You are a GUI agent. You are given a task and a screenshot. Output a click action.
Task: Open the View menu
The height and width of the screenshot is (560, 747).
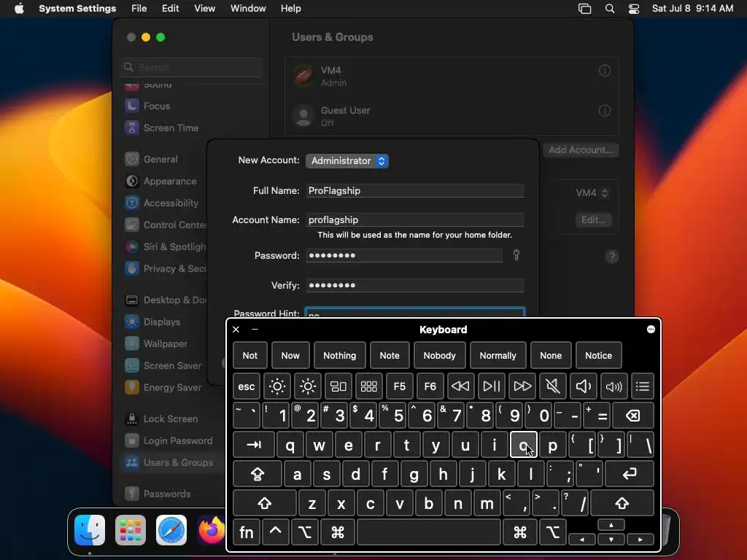204,9
